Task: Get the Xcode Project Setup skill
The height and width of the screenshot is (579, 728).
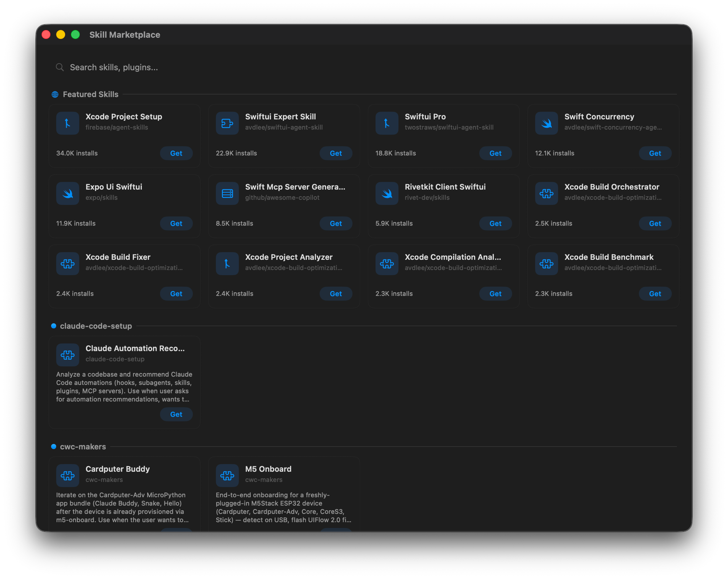Action: pyautogui.click(x=176, y=153)
